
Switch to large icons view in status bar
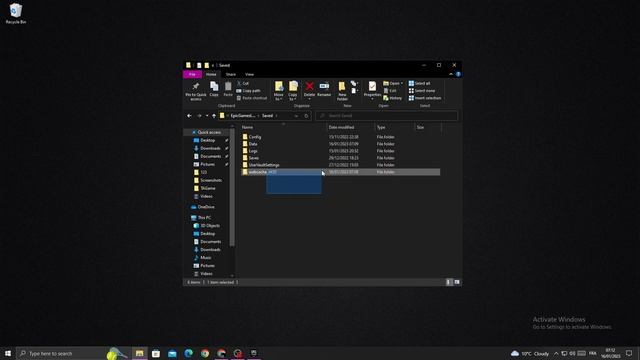[x=457, y=282]
